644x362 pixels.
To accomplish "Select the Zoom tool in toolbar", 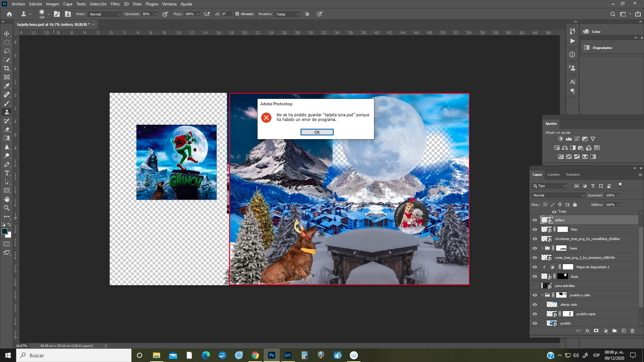I will coord(7,208).
